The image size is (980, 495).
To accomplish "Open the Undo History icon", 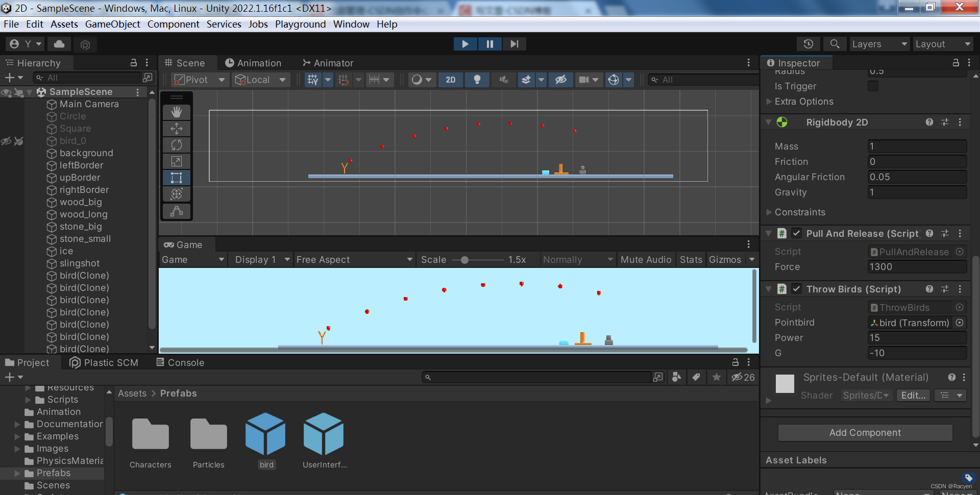I will coord(808,44).
